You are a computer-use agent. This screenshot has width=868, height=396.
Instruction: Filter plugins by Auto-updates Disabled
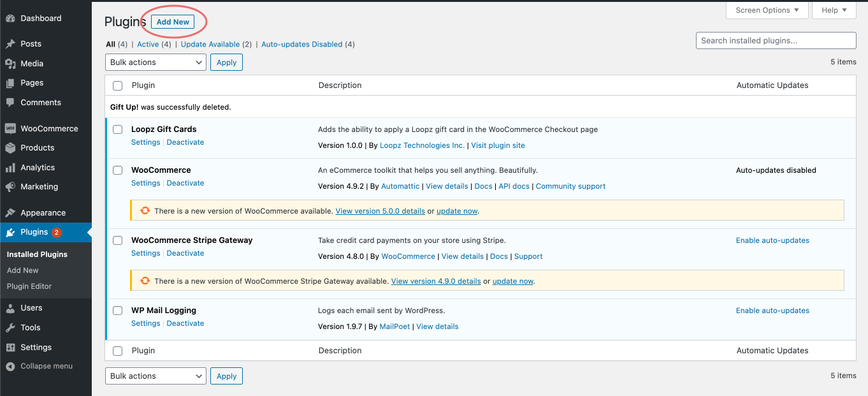pos(302,45)
